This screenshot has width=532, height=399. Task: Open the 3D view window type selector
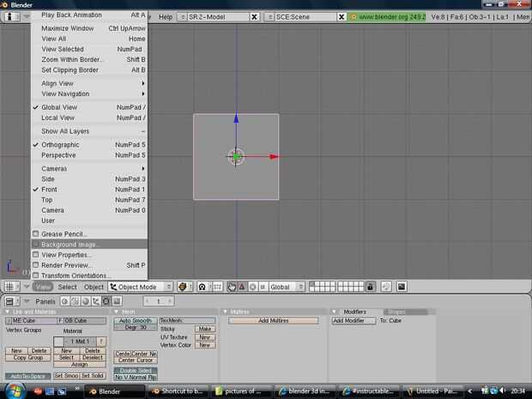pyautogui.click(x=12, y=287)
